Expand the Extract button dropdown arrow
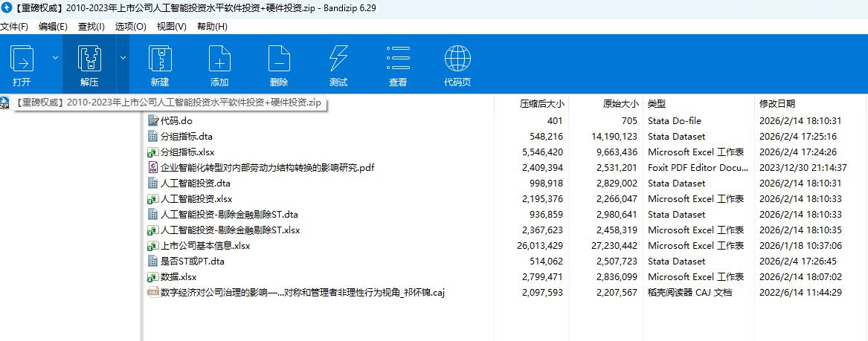868x341 pixels. 122,57
